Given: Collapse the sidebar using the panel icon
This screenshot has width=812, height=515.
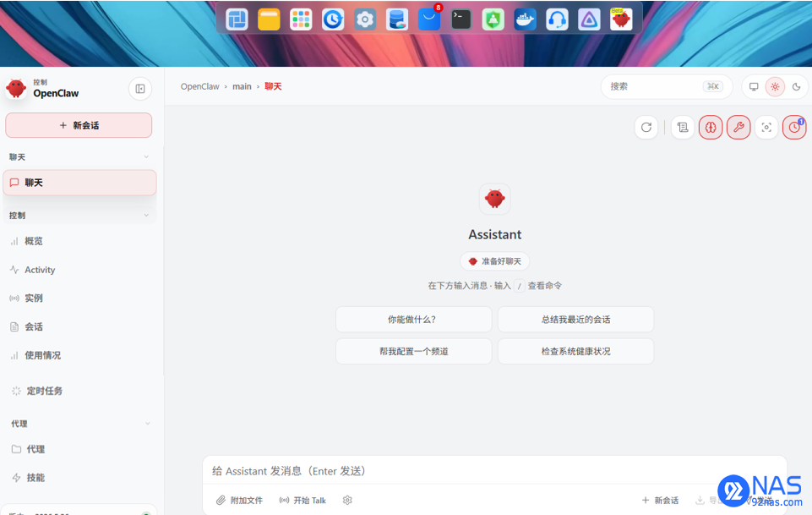Looking at the screenshot, I should point(139,89).
